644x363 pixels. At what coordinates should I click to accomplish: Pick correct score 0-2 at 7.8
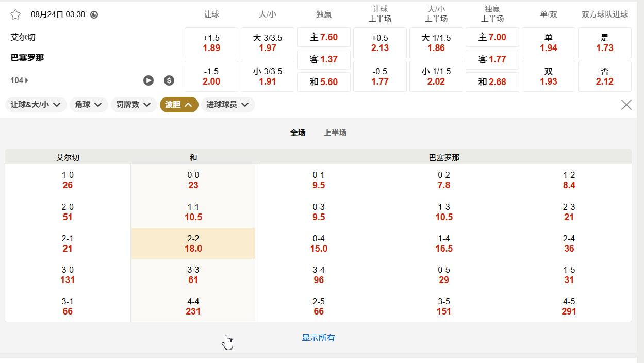(x=444, y=180)
